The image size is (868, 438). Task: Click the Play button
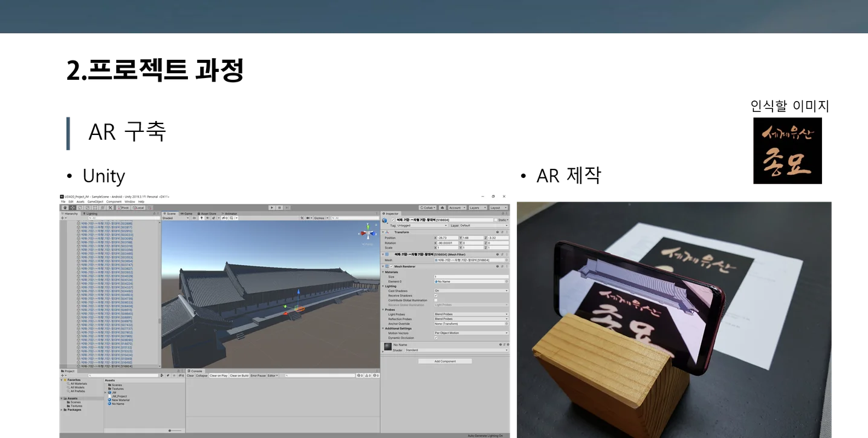[272, 208]
